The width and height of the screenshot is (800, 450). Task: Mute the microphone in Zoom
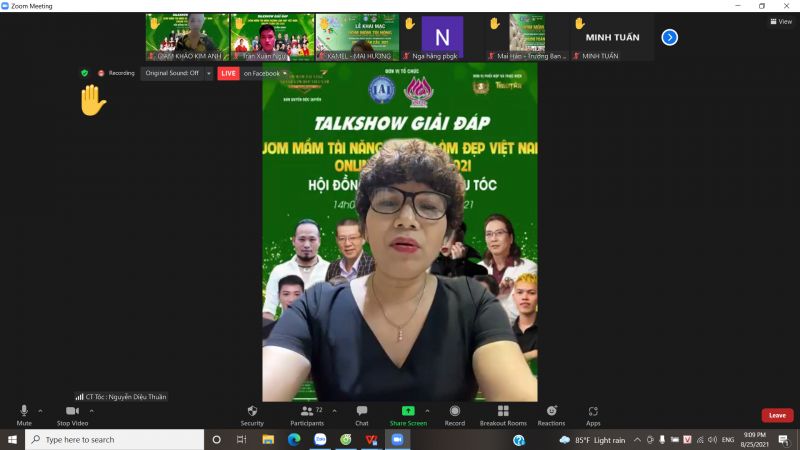[x=23, y=415]
